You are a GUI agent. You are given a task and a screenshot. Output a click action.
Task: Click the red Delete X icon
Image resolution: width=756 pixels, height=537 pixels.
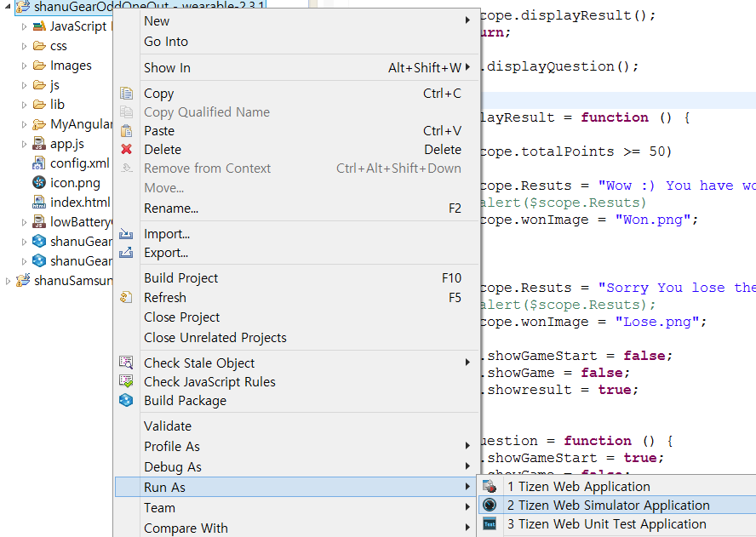coord(126,150)
